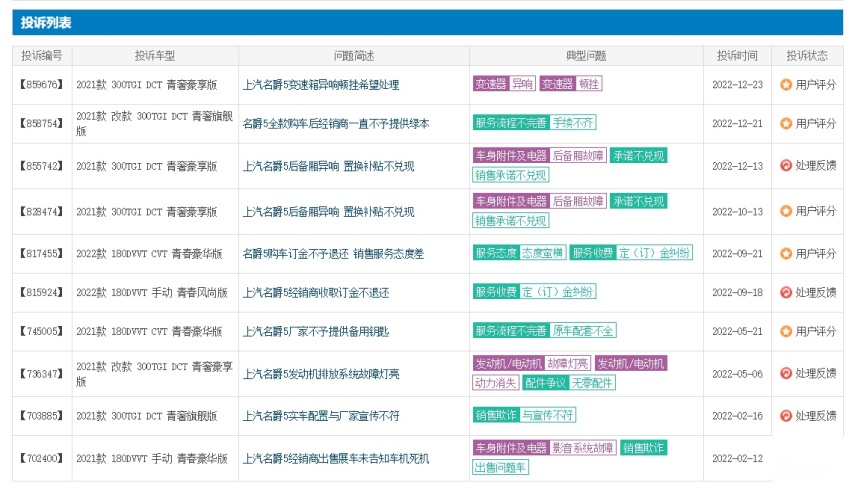
Task: Click the 投诉编号 column header
Action: tap(42, 55)
